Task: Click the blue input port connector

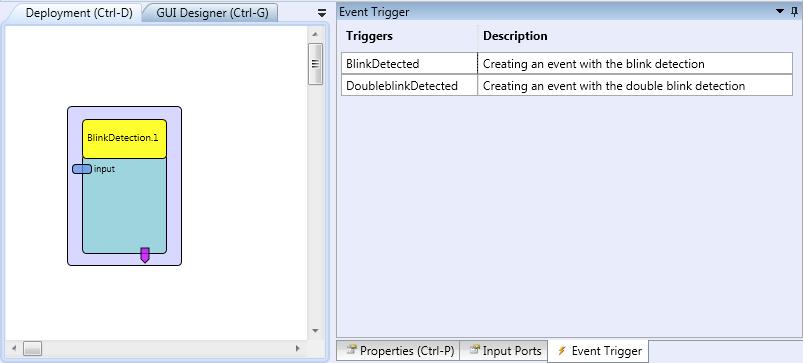Action: tap(82, 169)
